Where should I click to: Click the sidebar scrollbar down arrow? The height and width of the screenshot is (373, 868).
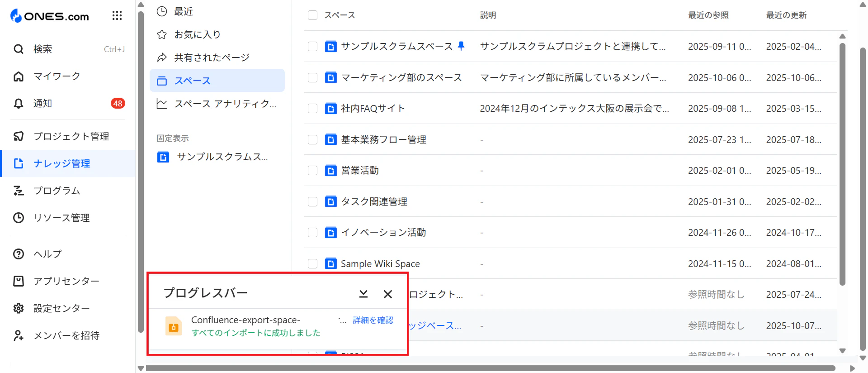pyautogui.click(x=141, y=368)
